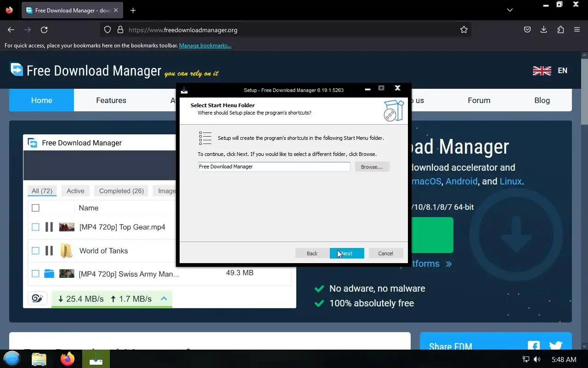The image size is (588, 368).
Task: Open Manage bookmarks link
Action: 205,46
